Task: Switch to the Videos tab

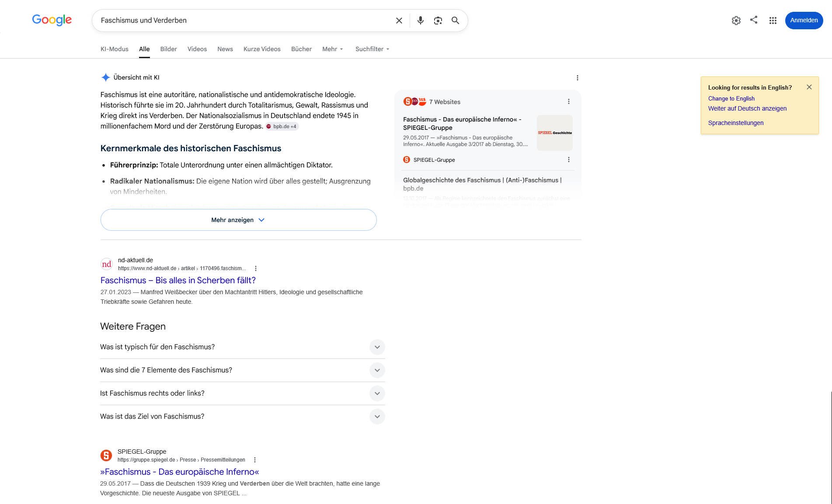Action: (197, 49)
